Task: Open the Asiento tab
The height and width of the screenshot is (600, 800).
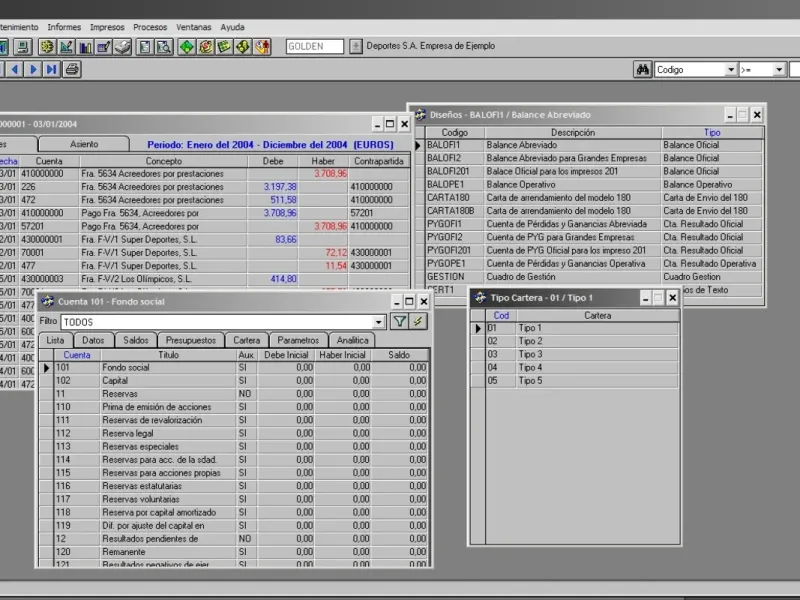Action: coord(84,144)
